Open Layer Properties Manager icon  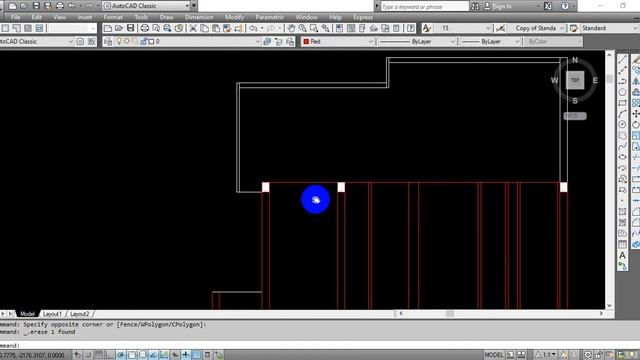108,42
